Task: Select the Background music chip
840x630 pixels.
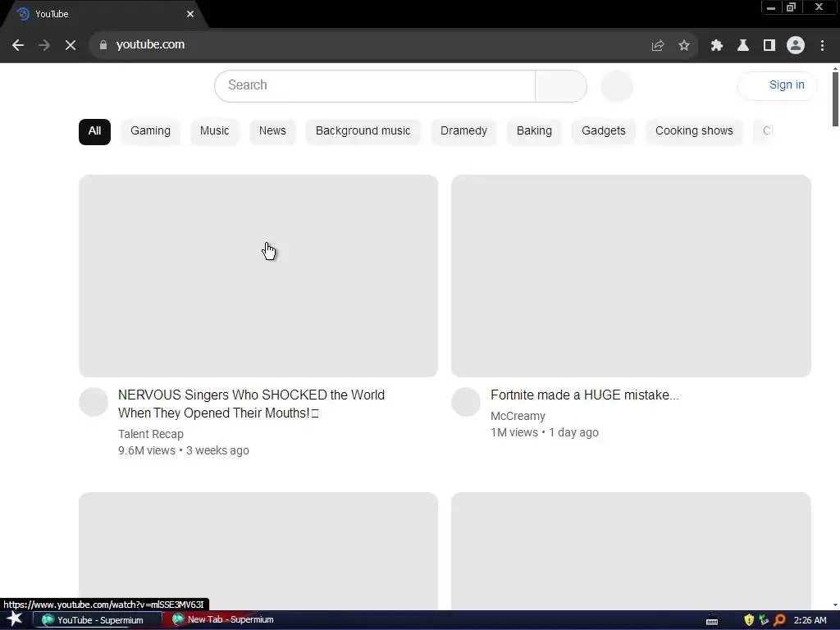Action: coord(363,132)
